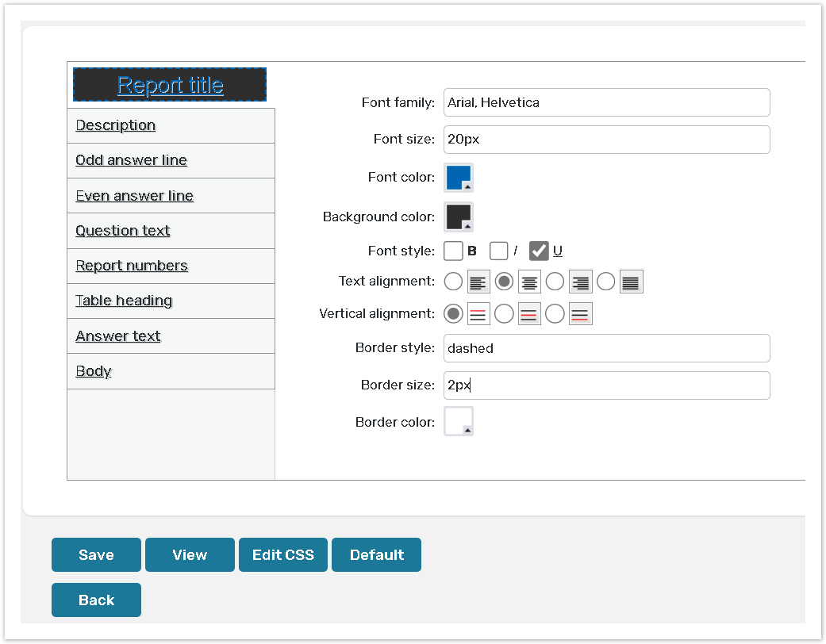
Task: Click the Edit CSS button
Action: (x=283, y=555)
